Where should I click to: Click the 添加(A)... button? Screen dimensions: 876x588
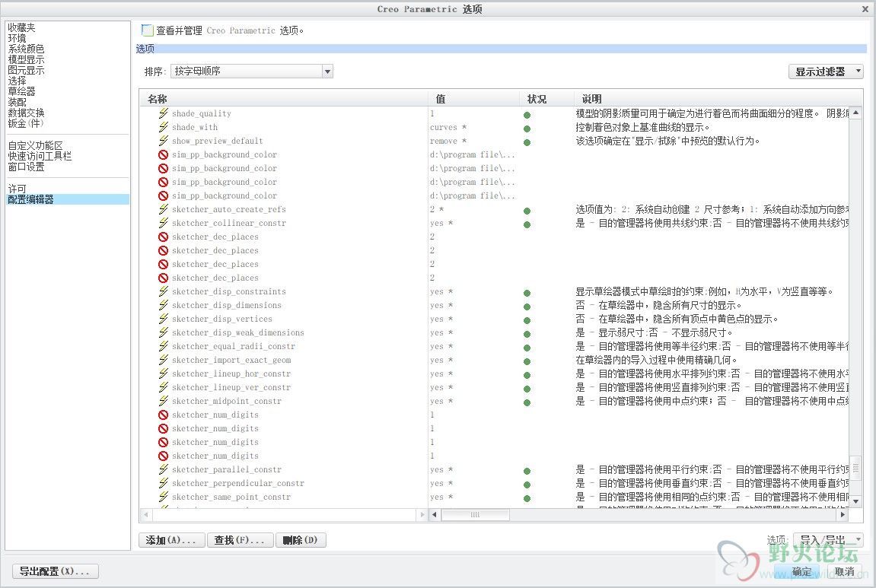pos(171,540)
